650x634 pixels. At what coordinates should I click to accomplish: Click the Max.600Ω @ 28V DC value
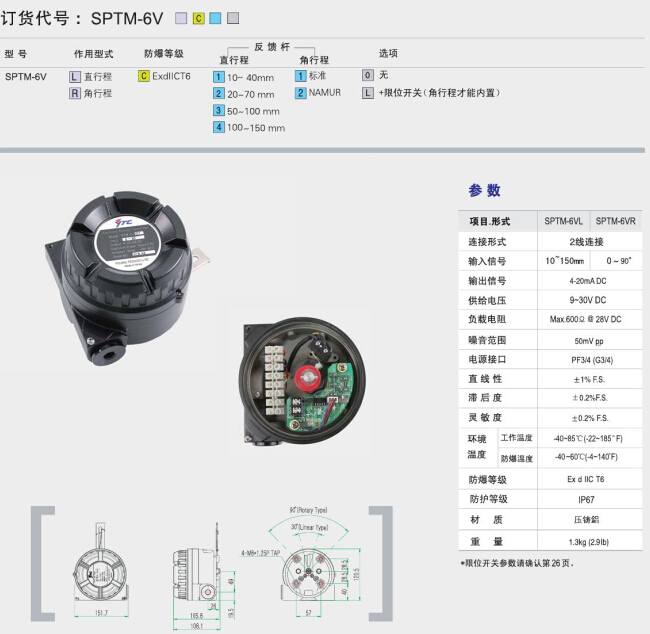pyautogui.click(x=586, y=319)
